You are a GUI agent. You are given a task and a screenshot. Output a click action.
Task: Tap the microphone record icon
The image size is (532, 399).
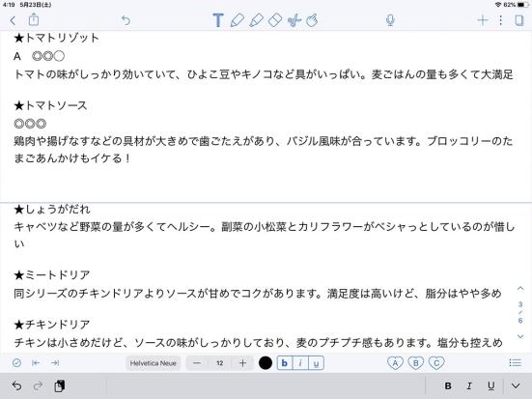click(x=390, y=20)
